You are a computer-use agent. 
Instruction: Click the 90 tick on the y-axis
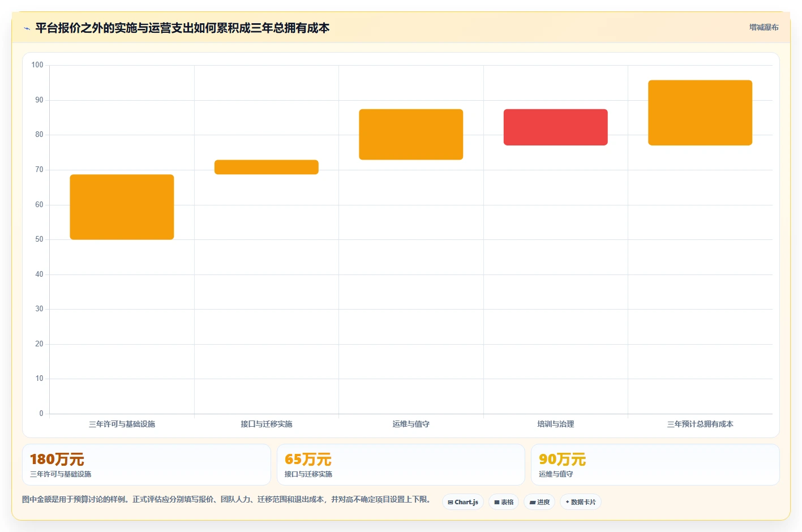click(x=39, y=100)
